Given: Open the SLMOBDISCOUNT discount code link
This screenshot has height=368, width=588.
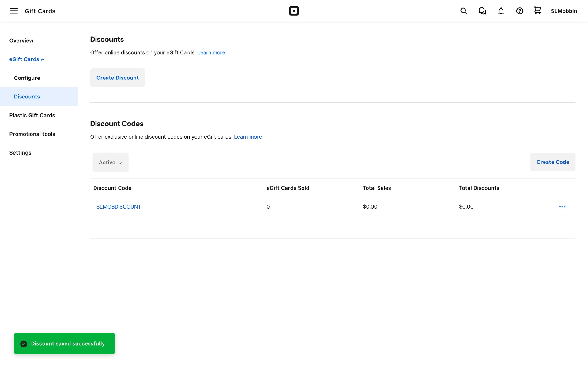Looking at the screenshot, I should (119, 207).
